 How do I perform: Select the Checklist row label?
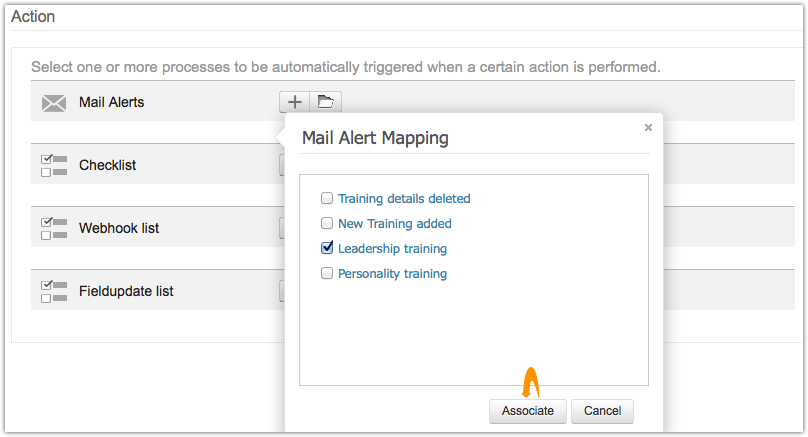click(x=107, y=165)
